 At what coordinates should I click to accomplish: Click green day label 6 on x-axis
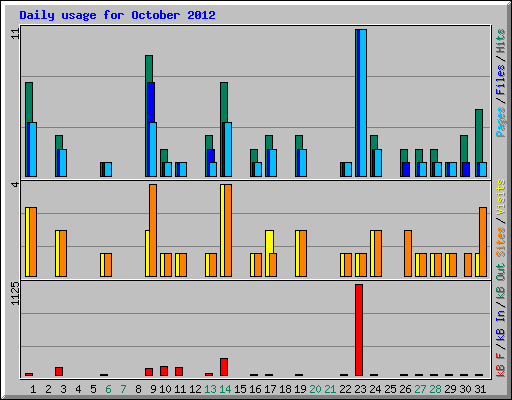[108, 389]
